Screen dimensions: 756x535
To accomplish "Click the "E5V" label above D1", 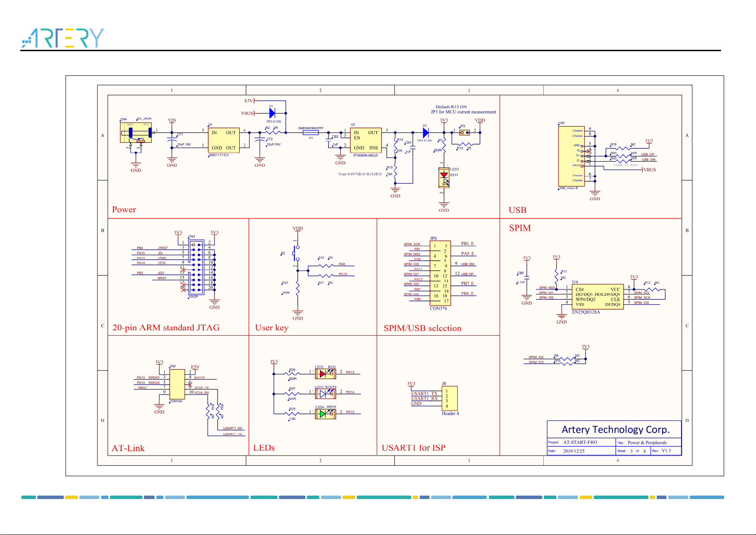I will pyautogui.click(x=249, y=101).
